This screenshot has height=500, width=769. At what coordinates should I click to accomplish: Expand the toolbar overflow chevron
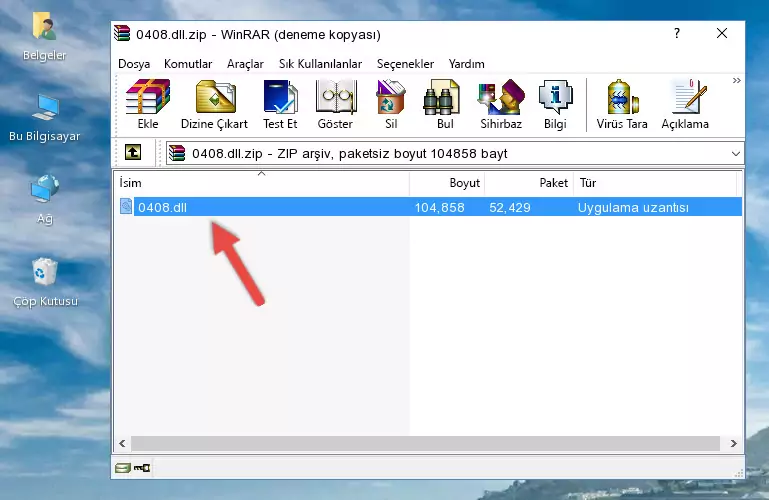[737, 80]
